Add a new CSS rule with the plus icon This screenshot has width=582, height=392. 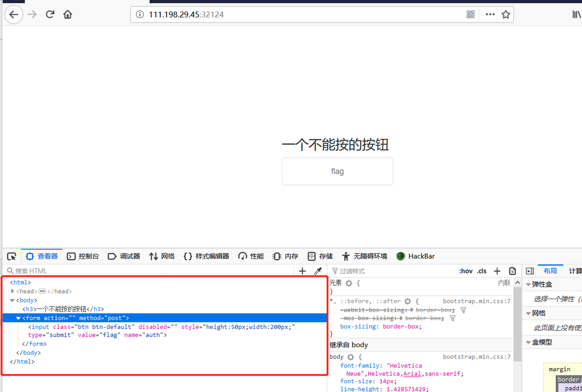(497, 271)
